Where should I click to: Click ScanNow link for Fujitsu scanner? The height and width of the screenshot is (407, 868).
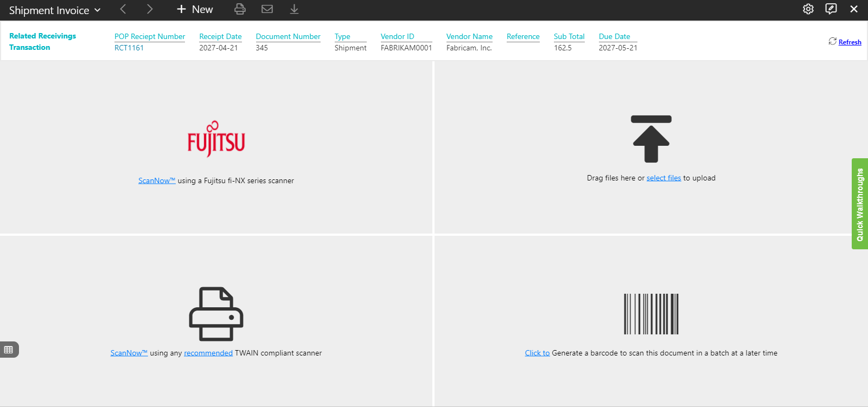point(156,180)
